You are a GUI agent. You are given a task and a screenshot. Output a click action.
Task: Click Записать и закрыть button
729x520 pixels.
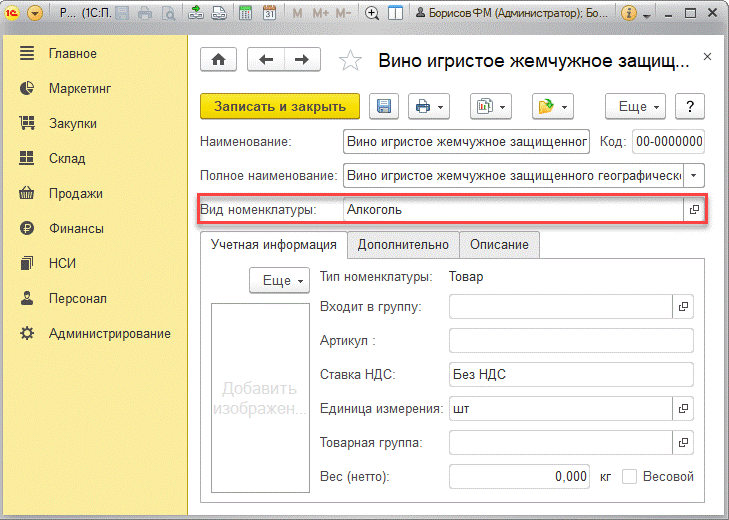tap(280, 106)
